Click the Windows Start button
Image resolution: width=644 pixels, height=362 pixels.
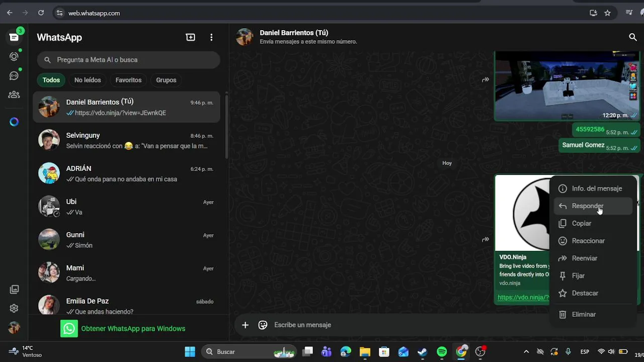(x=190, y=352)
